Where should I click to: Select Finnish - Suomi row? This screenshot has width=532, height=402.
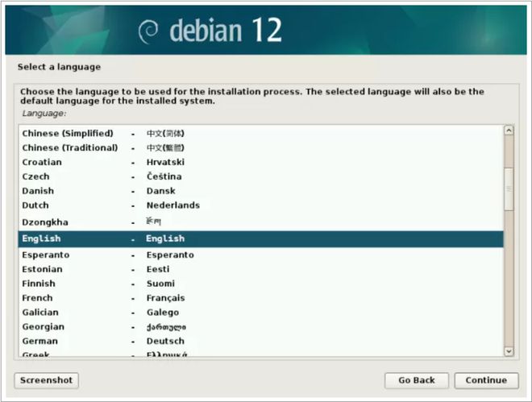(260, 284)
